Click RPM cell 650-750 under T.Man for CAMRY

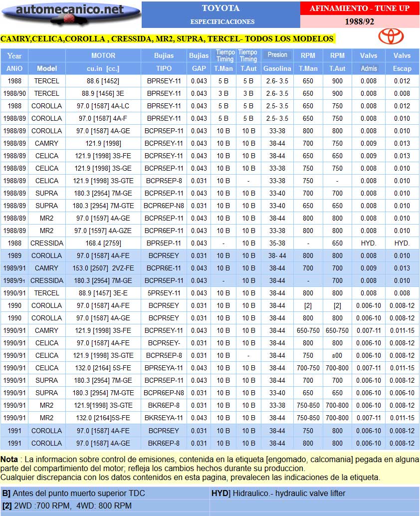(x=308, y=330)
